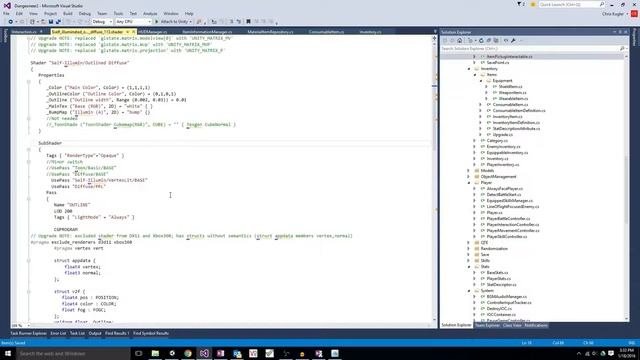Collapse the Stats folder node
The height and width of the screenshot is (360, 640).
tap(469, 267)
